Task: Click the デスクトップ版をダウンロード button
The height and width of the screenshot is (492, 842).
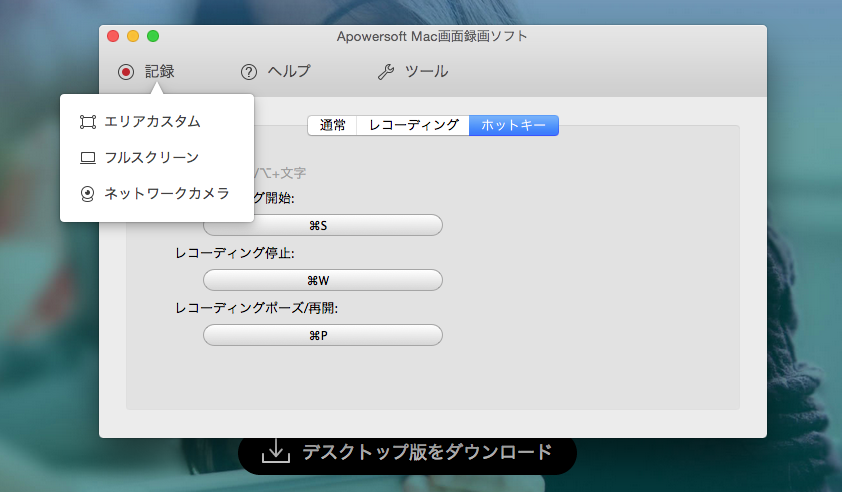Action: (x=408, y=452)
